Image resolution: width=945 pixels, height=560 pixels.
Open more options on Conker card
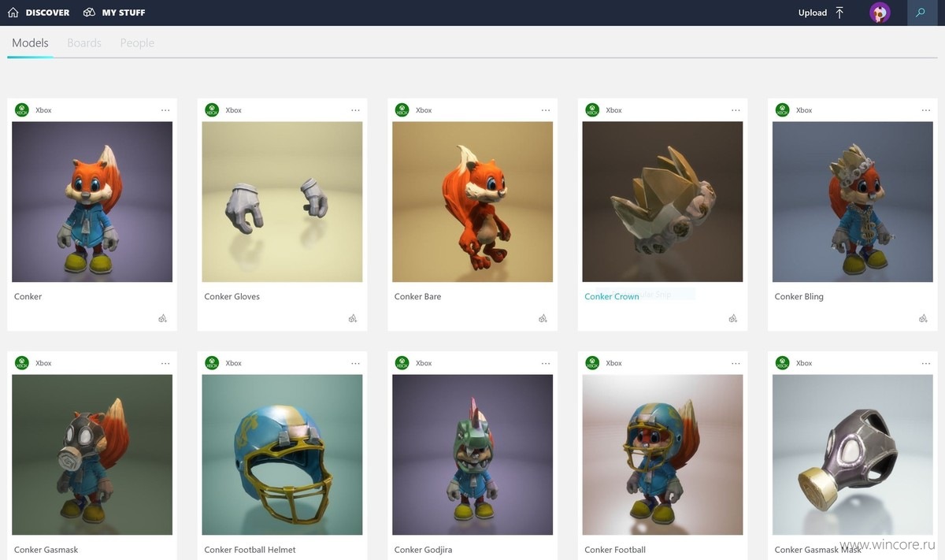point(165,110)
